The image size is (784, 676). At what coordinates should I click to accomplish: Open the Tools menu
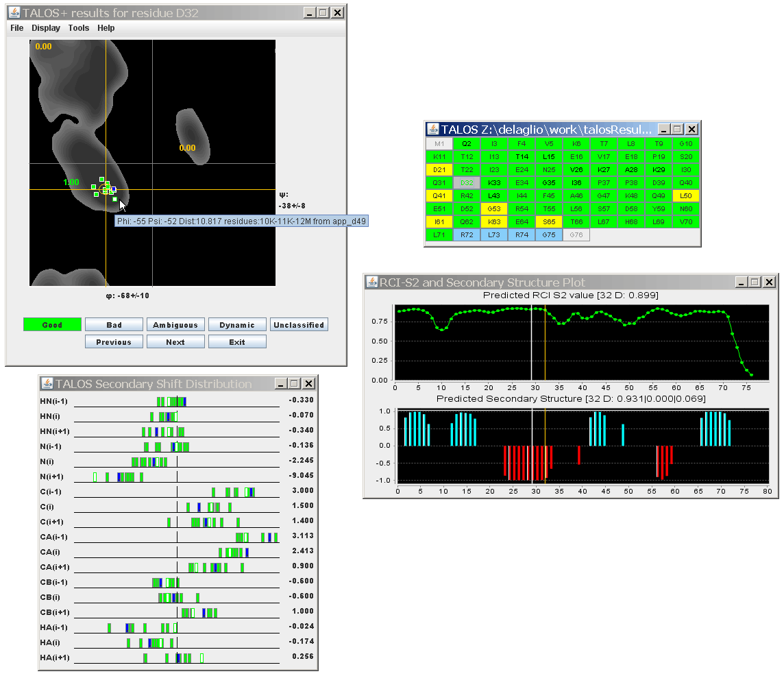pos(79,28)
